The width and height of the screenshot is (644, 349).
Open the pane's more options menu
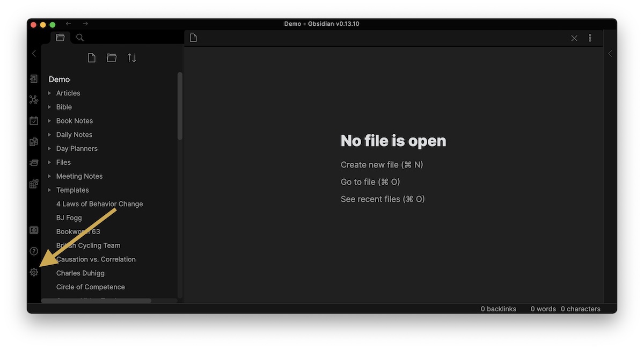(x=590, y=38)
